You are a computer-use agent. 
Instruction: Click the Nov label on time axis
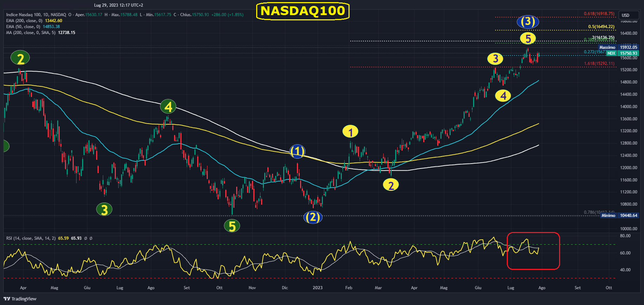(x=252, y=288)
